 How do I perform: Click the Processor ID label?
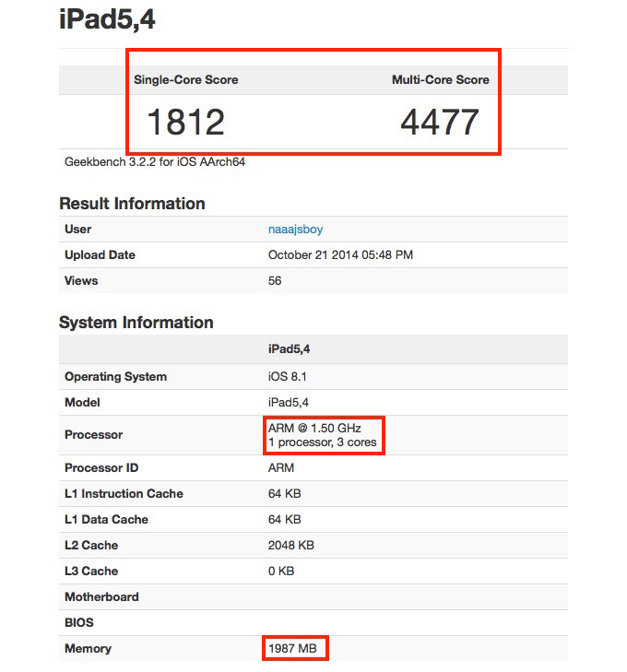point(101,468)
